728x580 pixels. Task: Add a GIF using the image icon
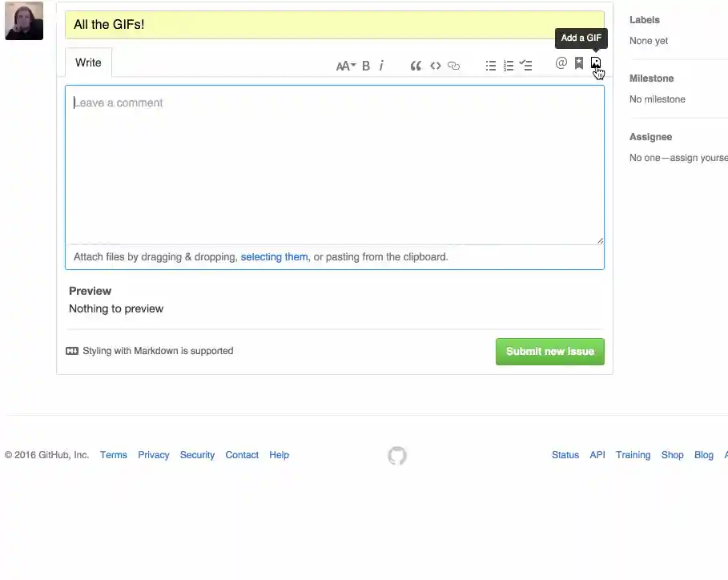pos(595,63)
